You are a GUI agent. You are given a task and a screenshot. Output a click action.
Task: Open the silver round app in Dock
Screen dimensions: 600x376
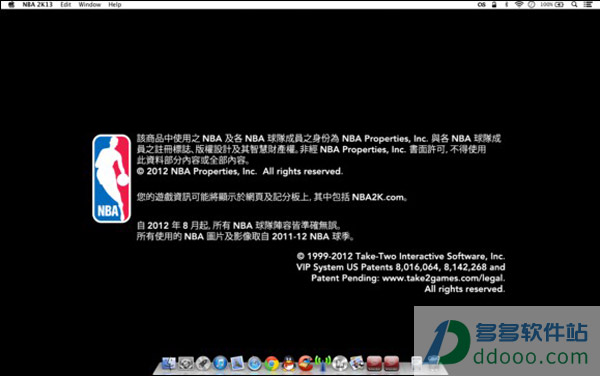340,363
